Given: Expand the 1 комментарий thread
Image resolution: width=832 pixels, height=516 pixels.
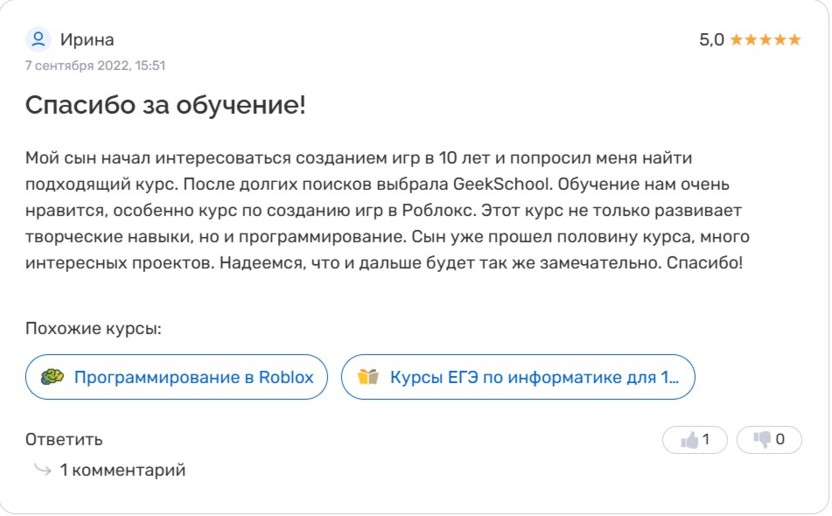Looking at the screenshot, I should coord(122,470).
